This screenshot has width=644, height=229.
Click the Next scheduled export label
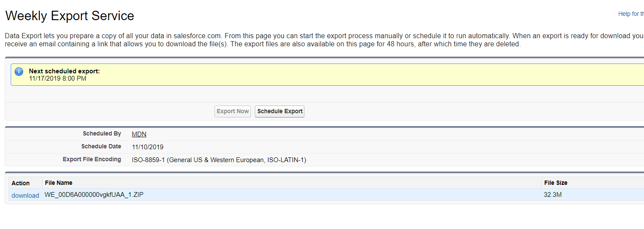64,71
